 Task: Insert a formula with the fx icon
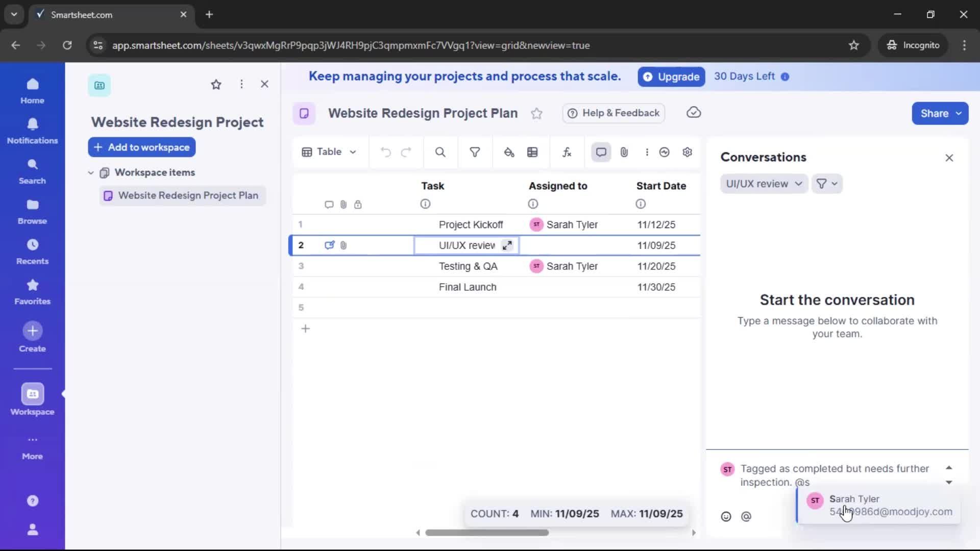point(567,152)
